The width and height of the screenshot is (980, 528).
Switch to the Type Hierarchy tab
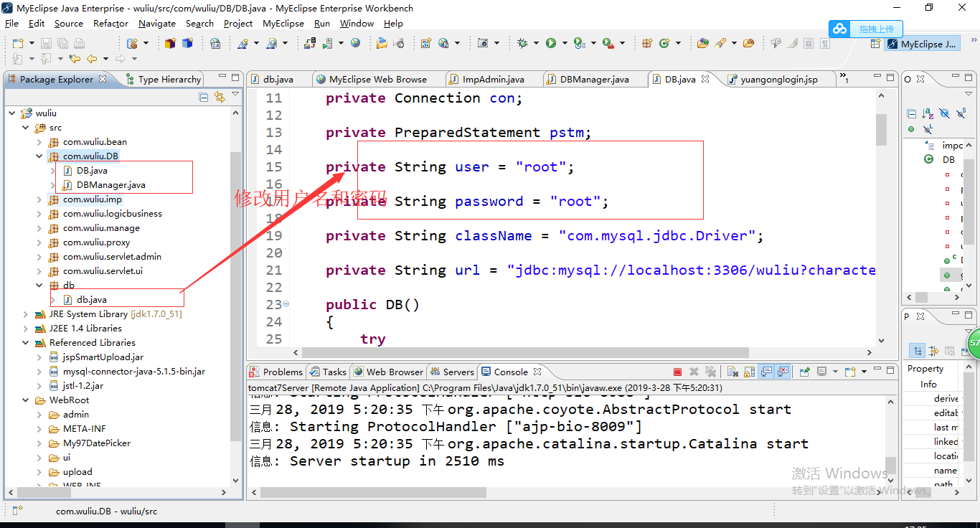coord(163,79)
